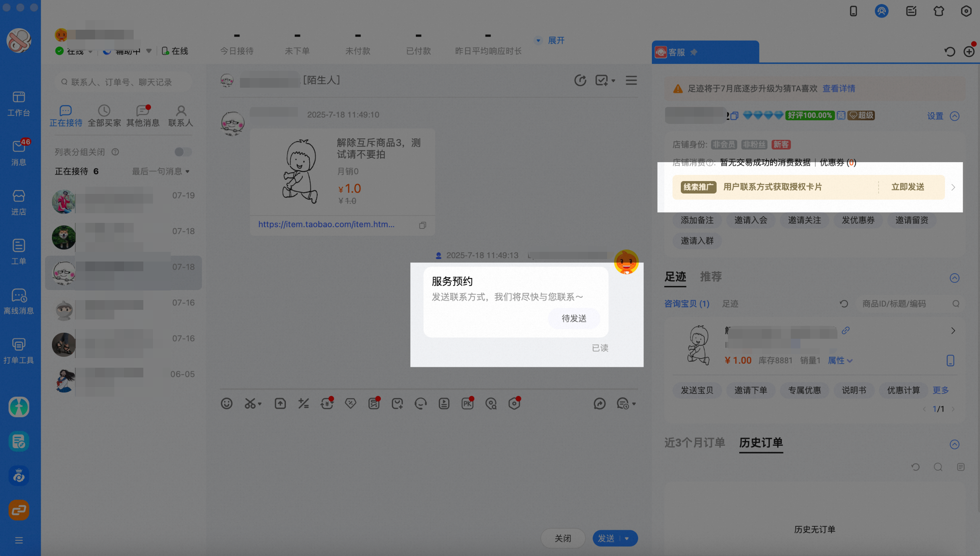Switch to the 联系人 tab
This screenshot has height=556, width=980.
point(181,116)
